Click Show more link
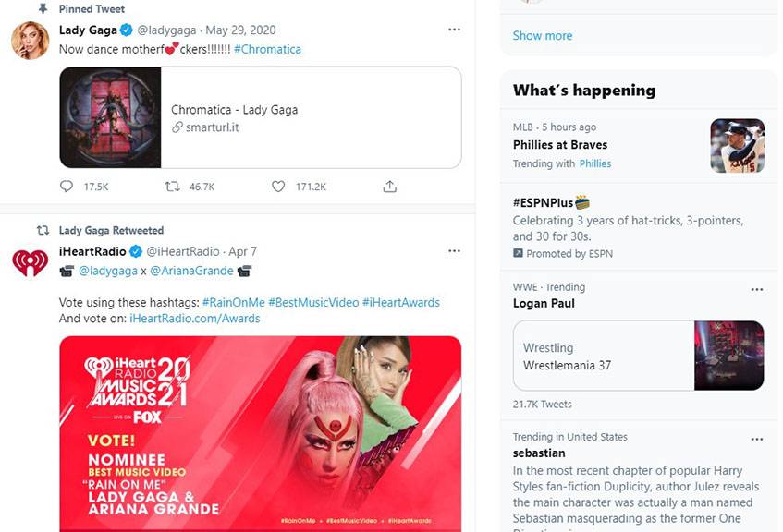The height and width of the screenshot is (532, 783). tap(543, 35)
